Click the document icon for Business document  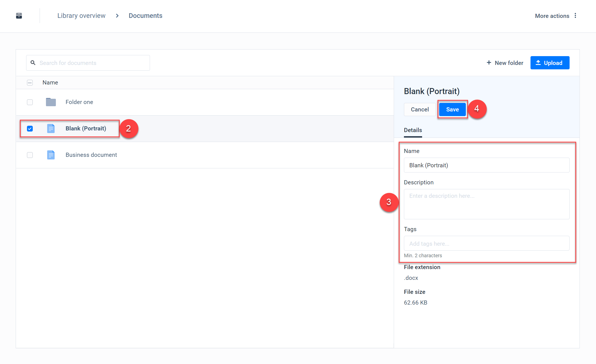(x=51, y=155)
